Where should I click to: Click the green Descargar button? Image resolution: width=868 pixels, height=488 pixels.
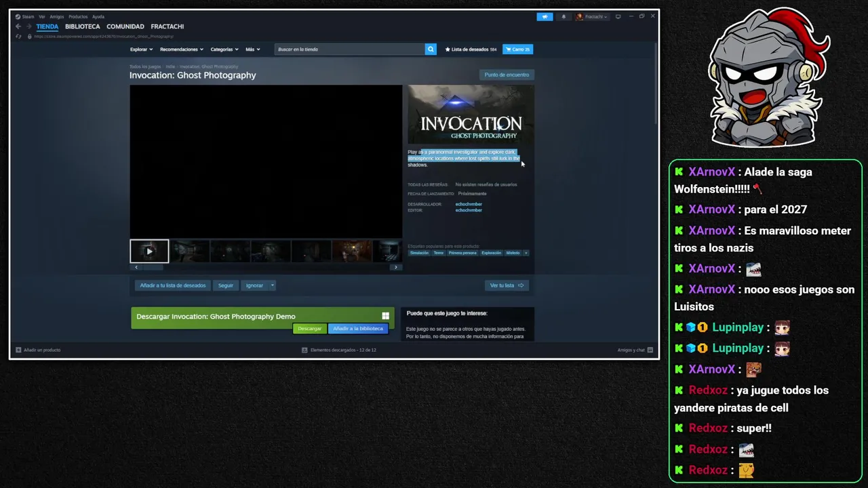click(310, 329)
